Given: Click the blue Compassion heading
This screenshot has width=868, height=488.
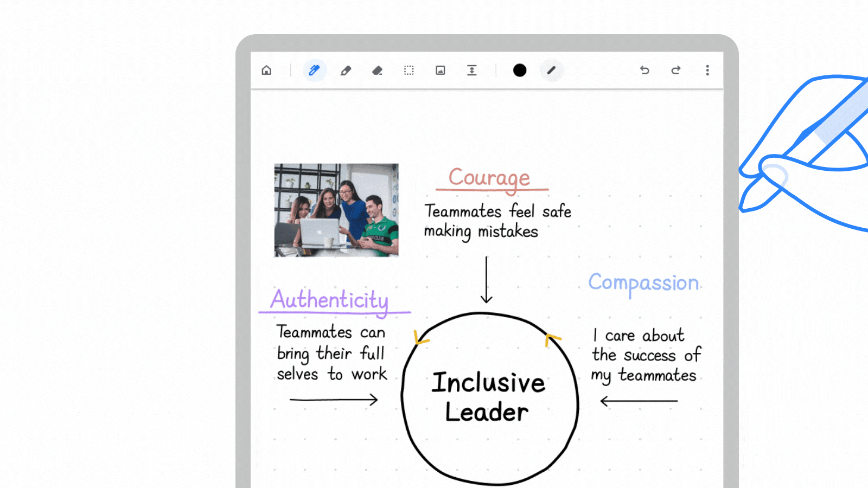Looking at the screenshot, I should click(x=643, y=283).
